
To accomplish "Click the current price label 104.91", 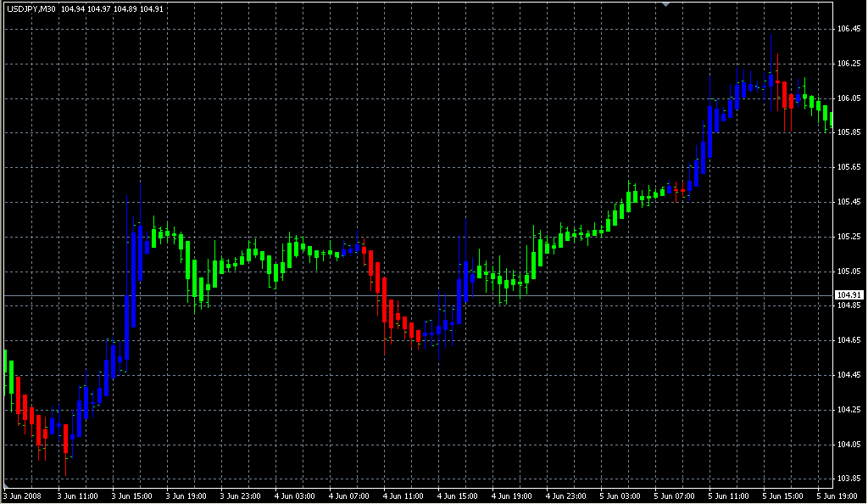I will [x=849, y=295].
